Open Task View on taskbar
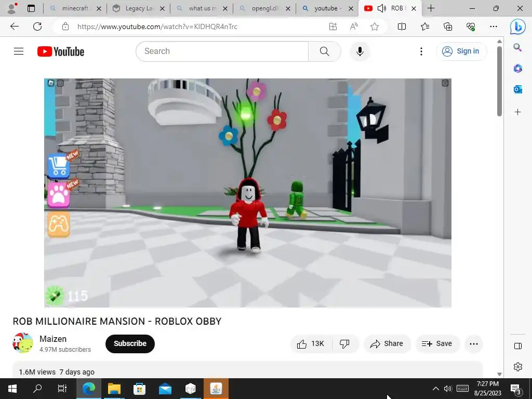The image size is (532, 399). coord(62,389)
